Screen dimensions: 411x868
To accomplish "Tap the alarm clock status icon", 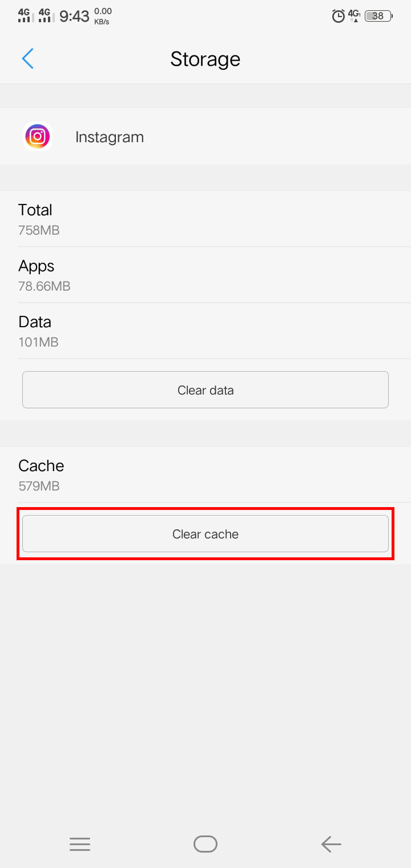I will (339, 16).
